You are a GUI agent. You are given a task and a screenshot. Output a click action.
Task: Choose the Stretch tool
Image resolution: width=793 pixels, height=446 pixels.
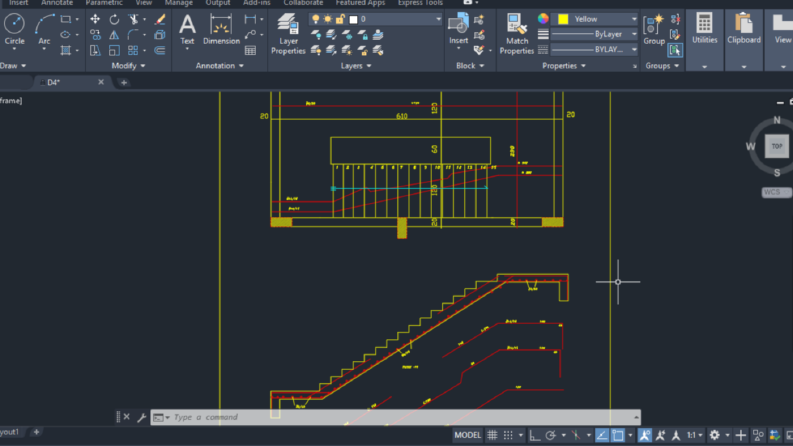[x=95, y=51]
